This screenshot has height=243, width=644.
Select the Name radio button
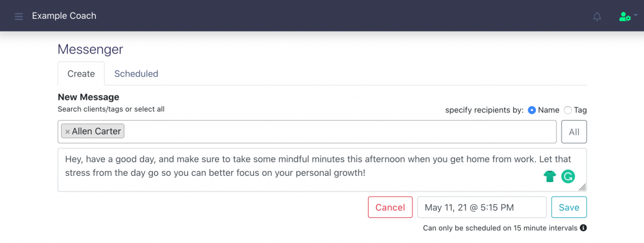coord(532,110)
